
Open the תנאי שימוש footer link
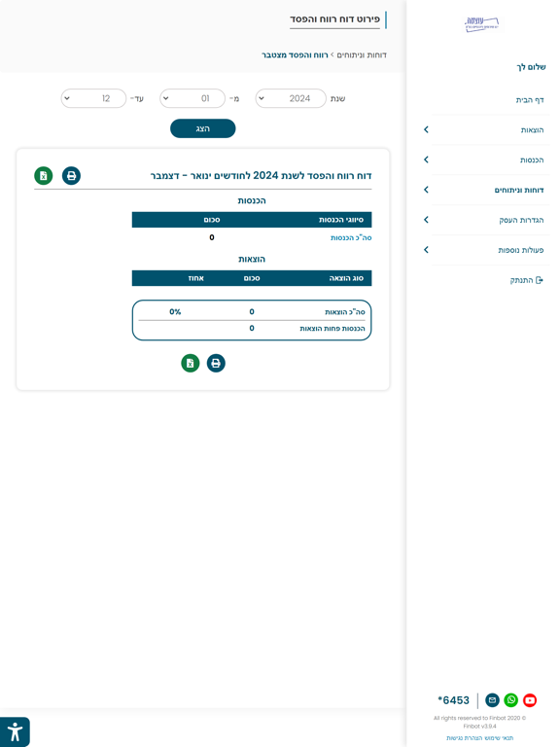point(500,738)
